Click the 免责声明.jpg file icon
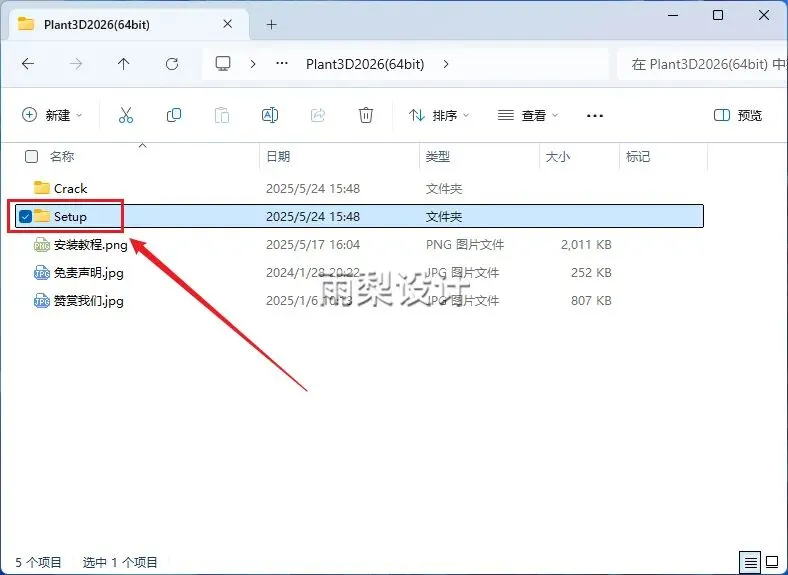 click(42, 273)
